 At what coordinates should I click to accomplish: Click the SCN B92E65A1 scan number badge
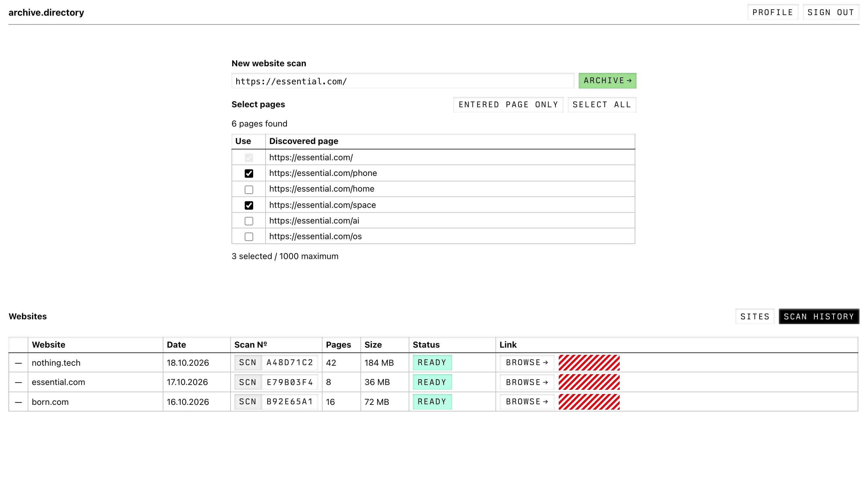tap(276, 402)
